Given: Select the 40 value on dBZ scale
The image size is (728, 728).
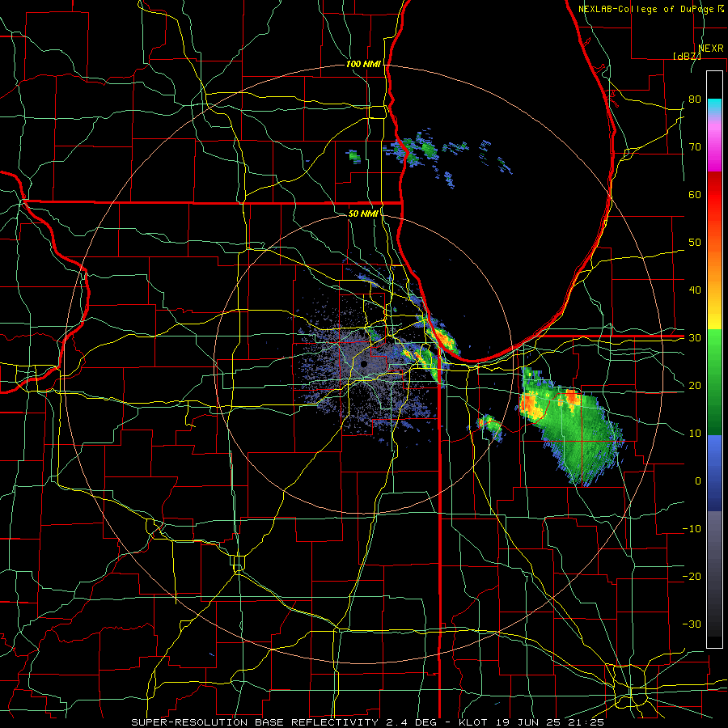Looking at the screenshot, I should [x=695, y=290].
